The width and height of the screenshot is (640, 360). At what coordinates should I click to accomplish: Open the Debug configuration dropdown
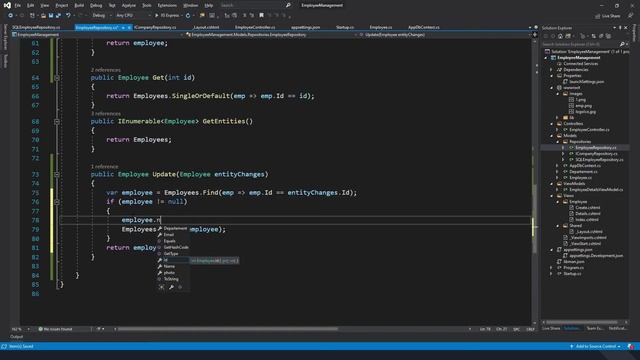[x=101, y=16]
